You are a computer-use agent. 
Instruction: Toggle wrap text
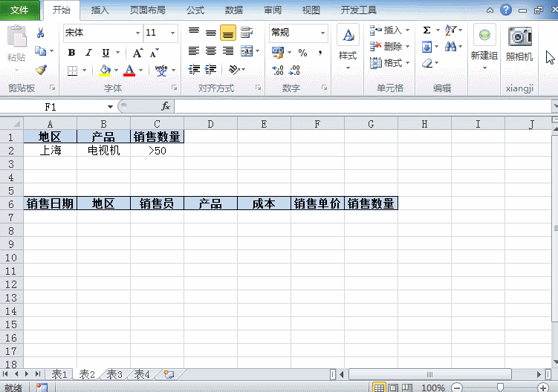246,33
